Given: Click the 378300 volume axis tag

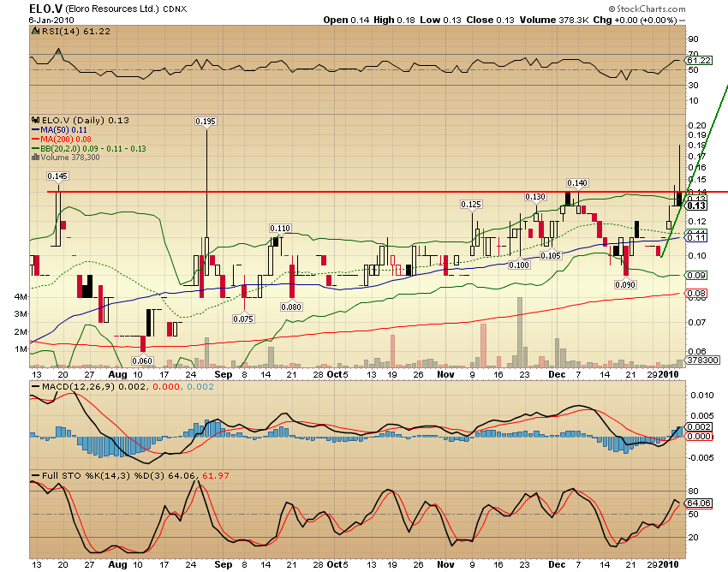Looking at the screenshot, I should coord(703,360).
